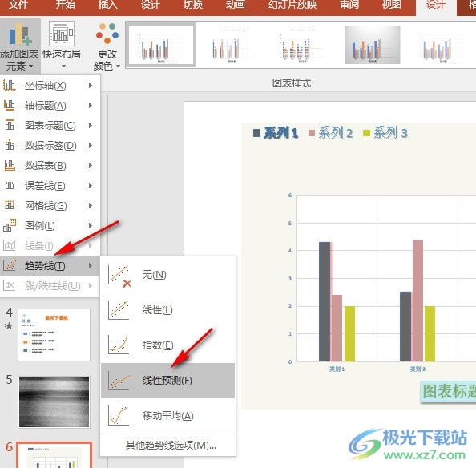The height and width of the screenshot is (468, 476).
Task: Select 指数(E) exponential trendline option
Action: pos(167,345)
